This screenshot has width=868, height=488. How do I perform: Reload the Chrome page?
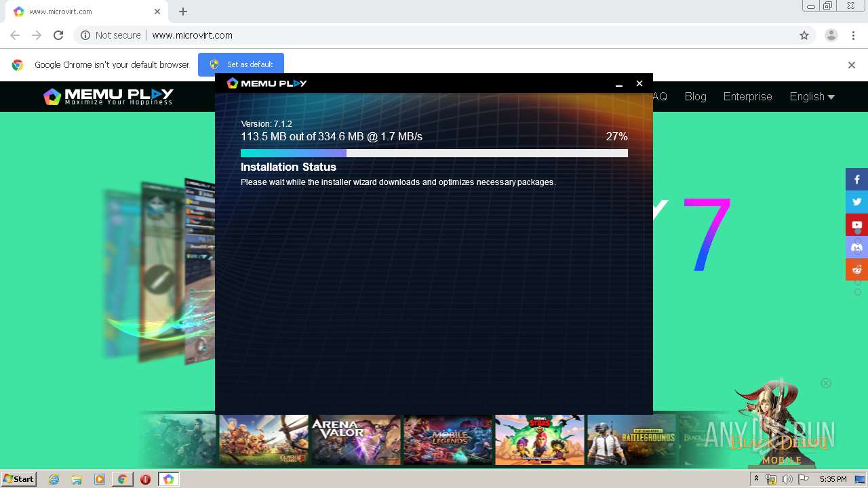[x=58, y=35]
